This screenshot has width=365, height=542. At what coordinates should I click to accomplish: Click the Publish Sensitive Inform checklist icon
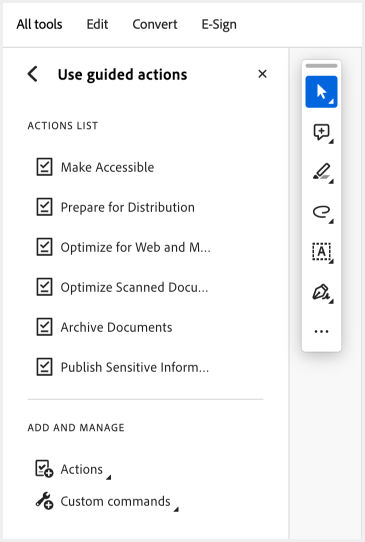point(45,367)
